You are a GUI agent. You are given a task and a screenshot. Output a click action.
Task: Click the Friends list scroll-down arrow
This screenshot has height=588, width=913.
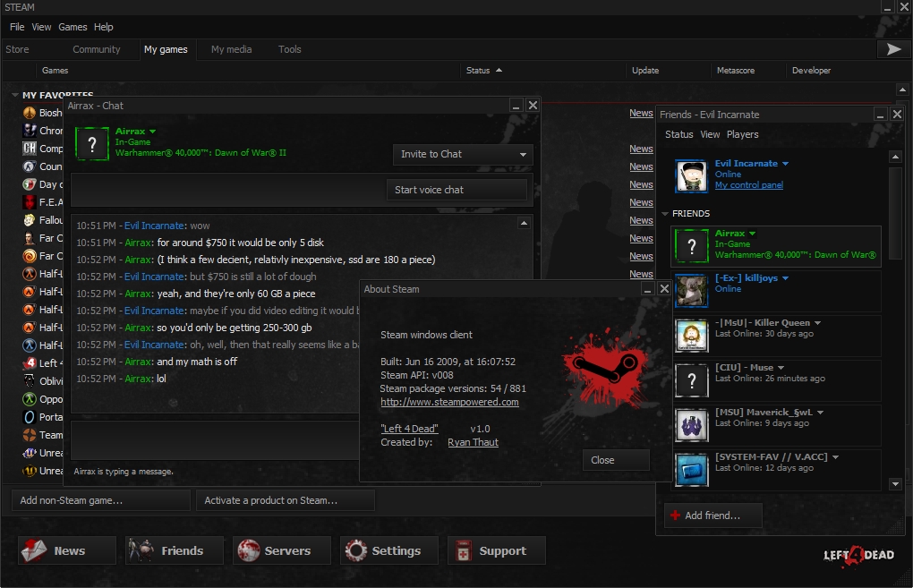point(895,484)
